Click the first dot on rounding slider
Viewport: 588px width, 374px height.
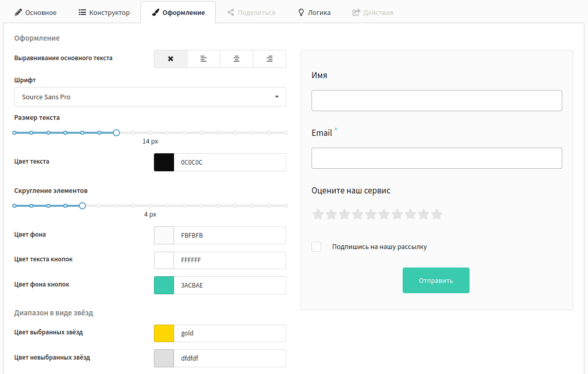[14, 206]
